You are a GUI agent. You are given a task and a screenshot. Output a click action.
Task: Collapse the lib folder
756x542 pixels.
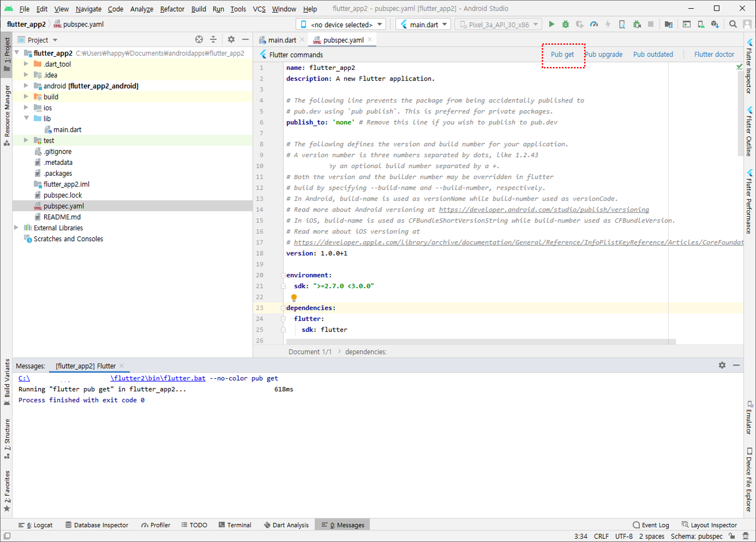tap(26, 118)
